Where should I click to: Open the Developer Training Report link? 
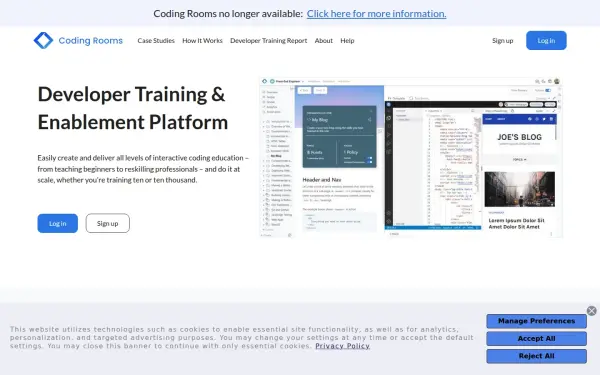point(269,41)
